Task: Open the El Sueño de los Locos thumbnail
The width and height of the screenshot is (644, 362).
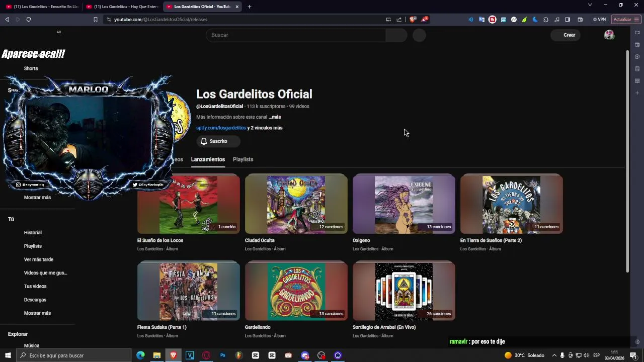Action: [189, 204]
